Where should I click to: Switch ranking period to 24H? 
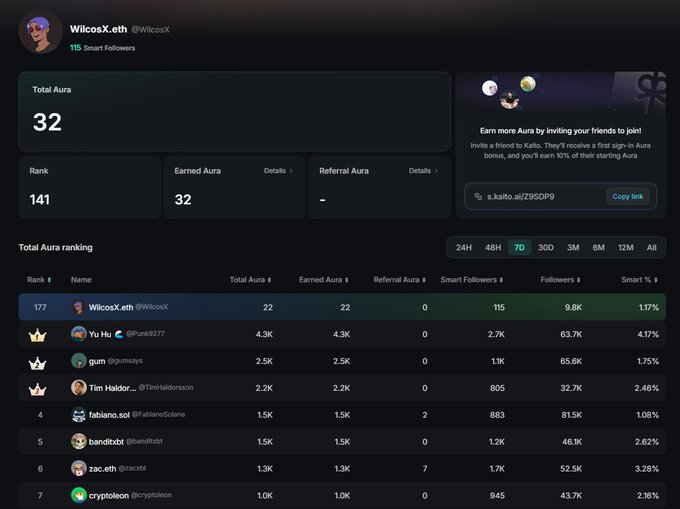[x=464, y=248]
